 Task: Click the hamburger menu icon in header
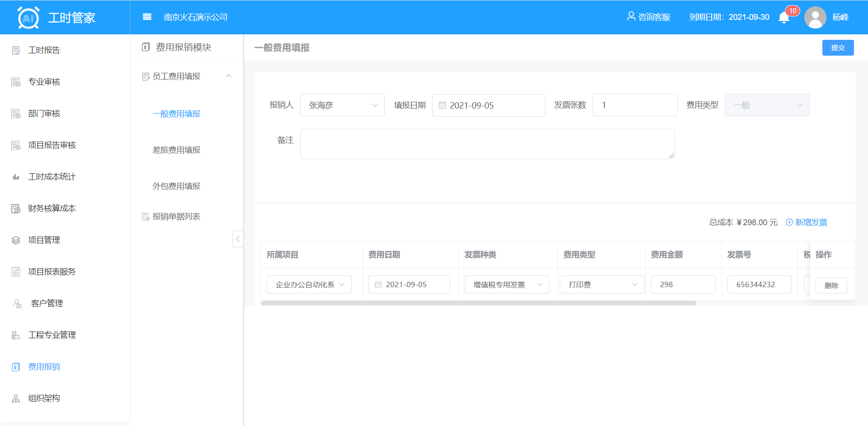coord(147,17)
